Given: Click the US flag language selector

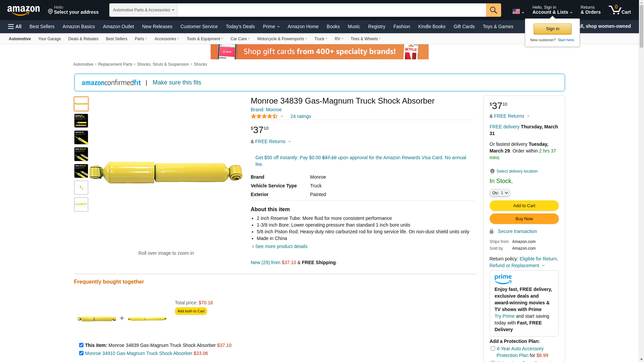Looking at the screenshot, I should click(518, 12).
